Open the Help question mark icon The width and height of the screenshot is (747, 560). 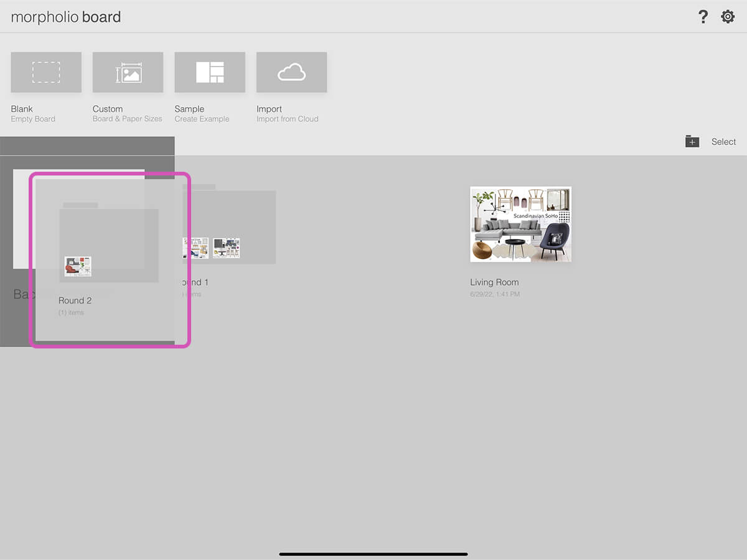point(703,17)
